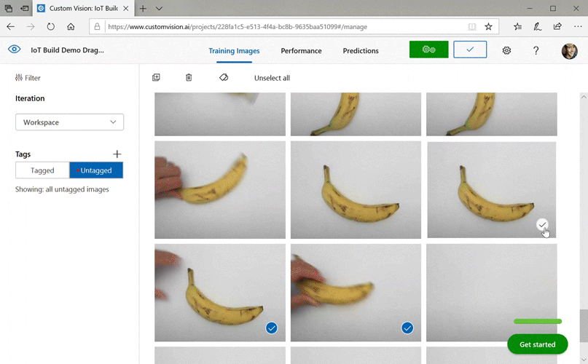The height and width of the screenshot is (364, 588).
Task: Switch to Performance tab
Action: coord(301,51)
